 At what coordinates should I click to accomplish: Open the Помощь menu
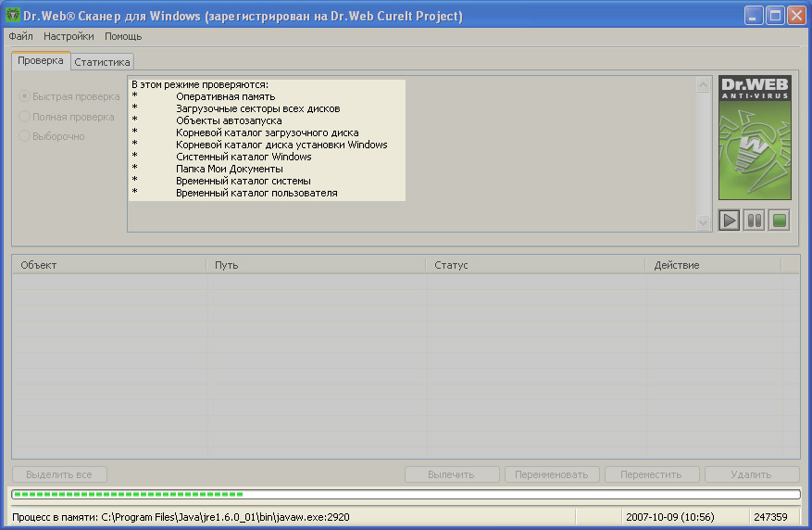[123, 36]
